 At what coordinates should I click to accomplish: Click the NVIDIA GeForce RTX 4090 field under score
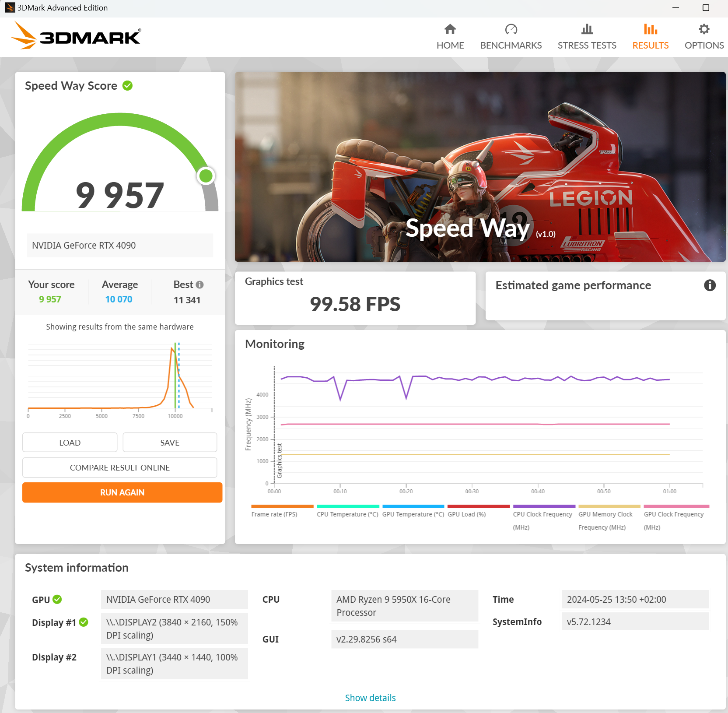tap(120, 245)
